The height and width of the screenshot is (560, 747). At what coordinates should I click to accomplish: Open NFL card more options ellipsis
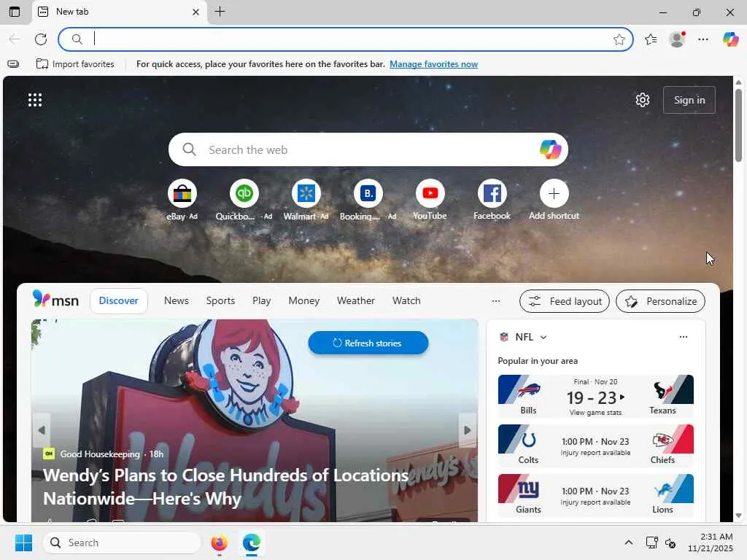tap(683, 337)
